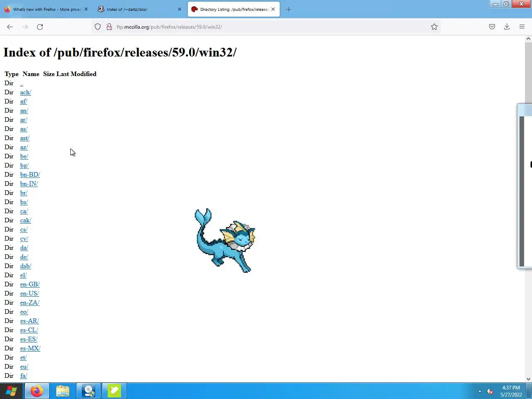This screenshot has height=399, width=532.
Task: Open the taskbar clock showing 4:37 PM
Action: tap(511, 391)
